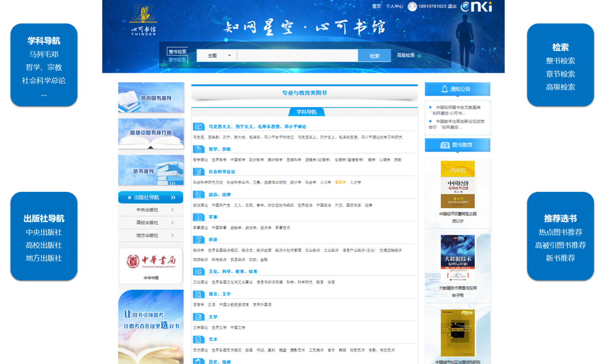Click the 常用外国语 subcategory
Screen dimensions: 610x364
(262, 304)
